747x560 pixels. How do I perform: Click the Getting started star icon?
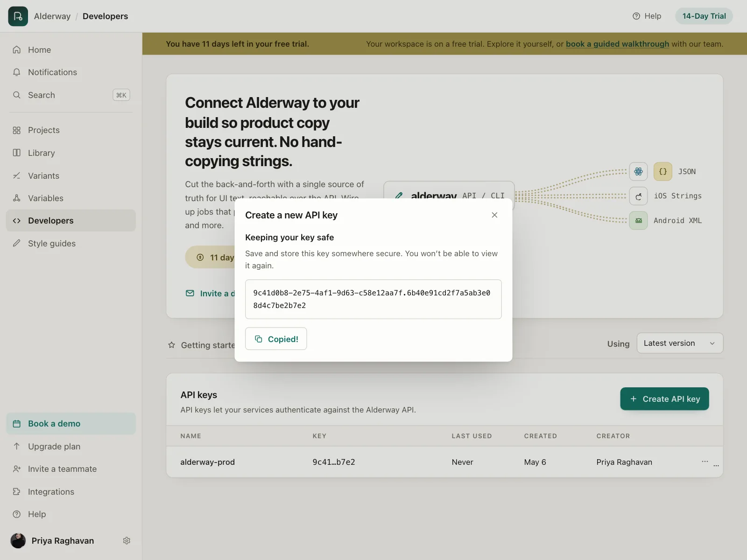[x=172, y=345]
